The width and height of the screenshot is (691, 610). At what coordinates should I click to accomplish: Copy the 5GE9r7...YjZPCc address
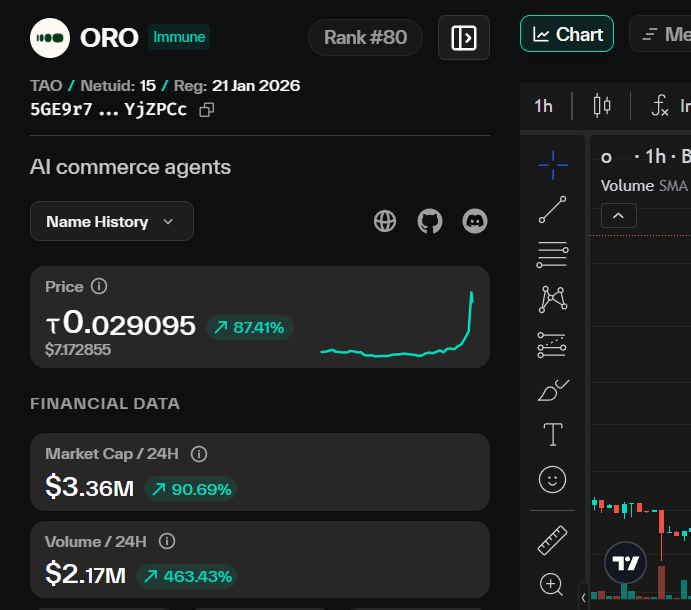pos(207,110)
